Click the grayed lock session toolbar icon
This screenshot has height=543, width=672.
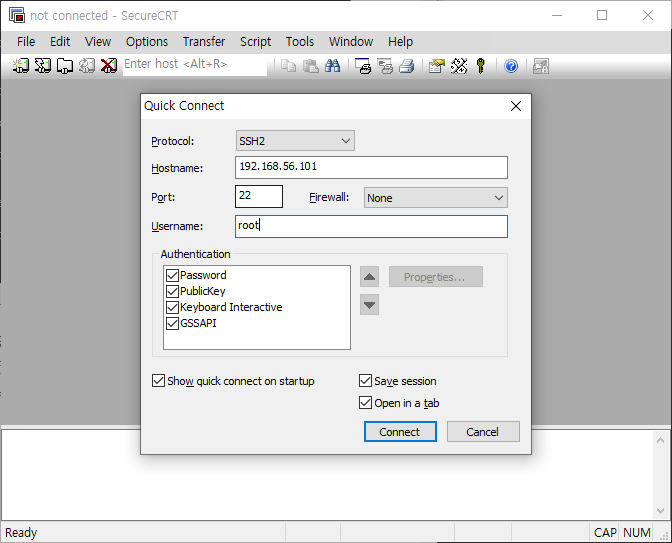point(541,66)
